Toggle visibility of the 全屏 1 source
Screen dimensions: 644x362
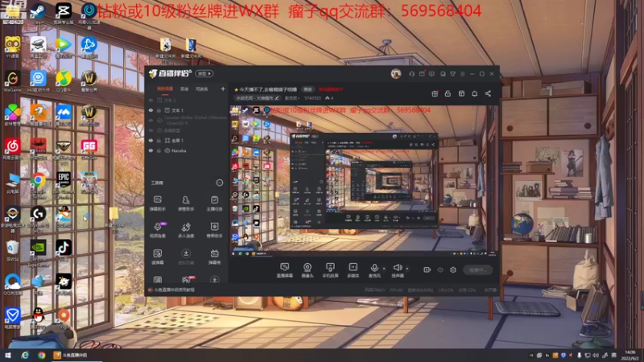(151, 140)
